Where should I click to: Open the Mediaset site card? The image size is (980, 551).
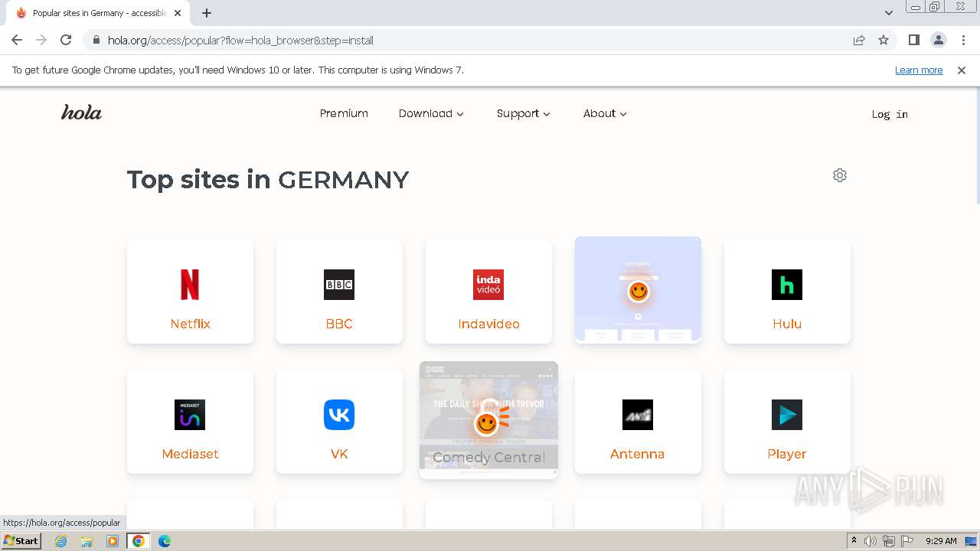(x=190, y=422)
